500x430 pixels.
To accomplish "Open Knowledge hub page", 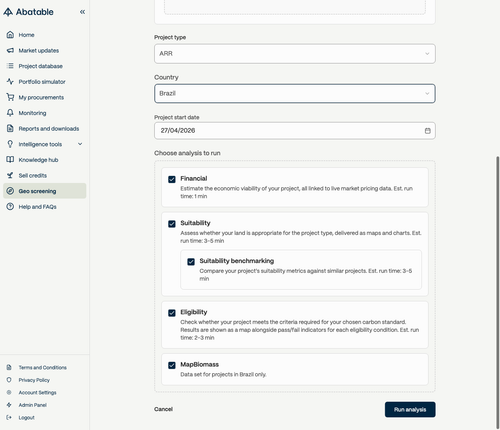I will click(x=45, y=160).
